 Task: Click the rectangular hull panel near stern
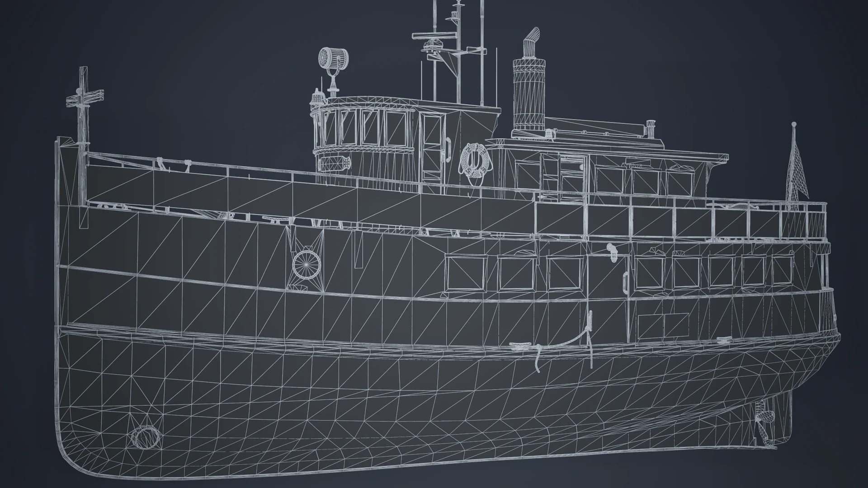(x=663, y=326)
